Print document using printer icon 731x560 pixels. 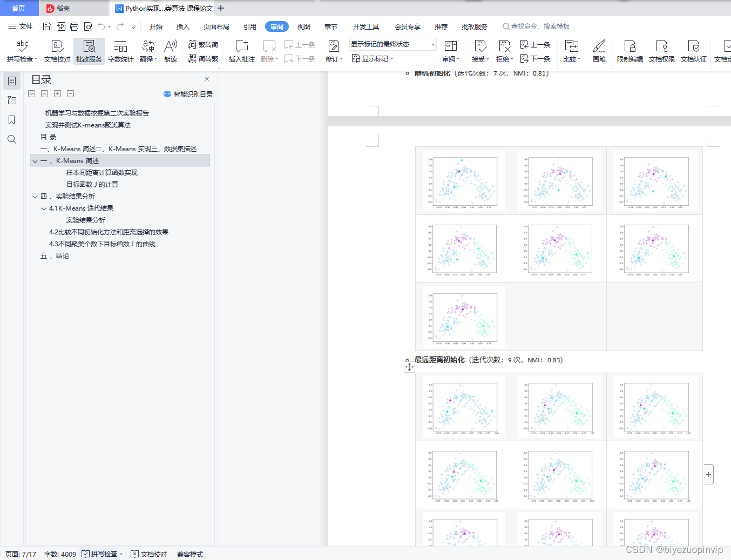(75, 26)
